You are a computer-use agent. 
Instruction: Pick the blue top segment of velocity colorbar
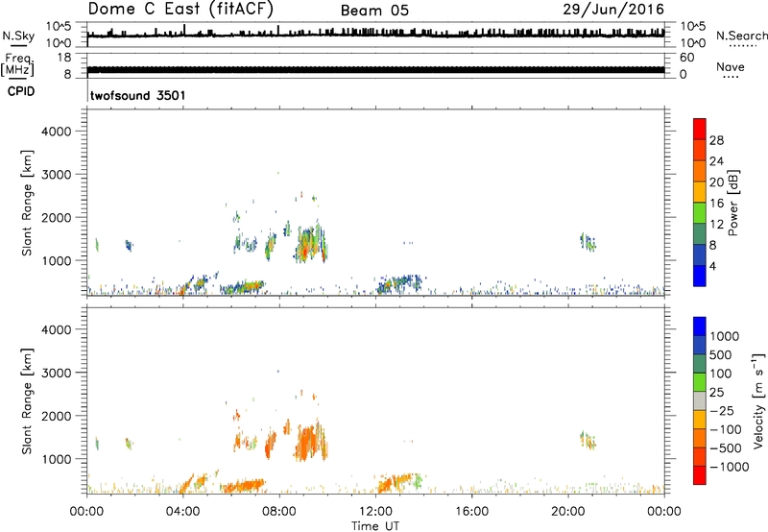tap(700, 326)
